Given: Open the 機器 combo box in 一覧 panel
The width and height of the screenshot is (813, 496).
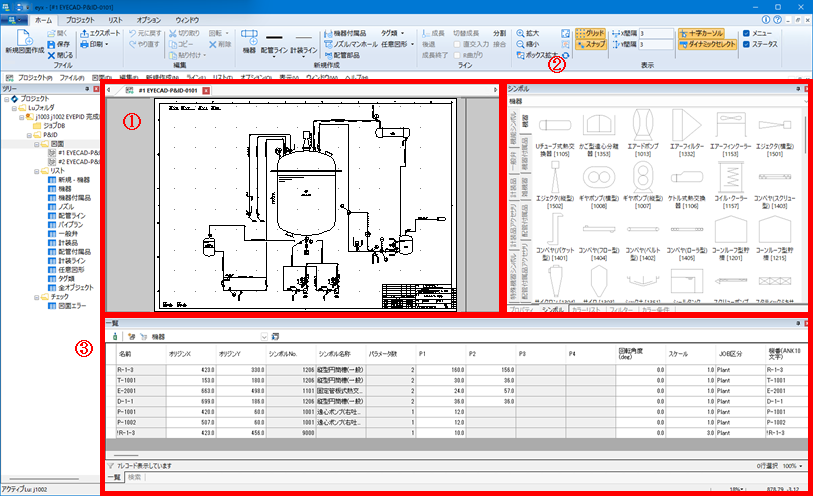Looking at the screenshot, I should point(264,337).
